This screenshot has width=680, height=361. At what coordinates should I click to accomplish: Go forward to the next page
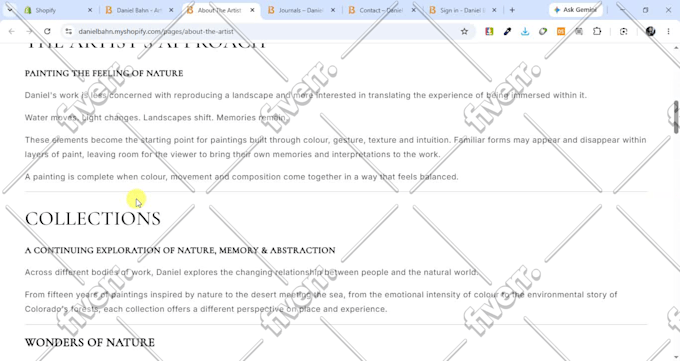pos(29,31)
